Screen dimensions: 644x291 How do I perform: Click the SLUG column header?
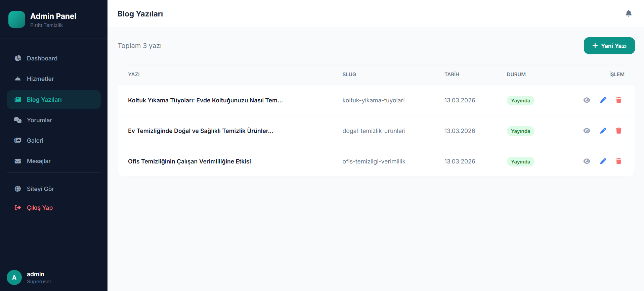(349, 75)
